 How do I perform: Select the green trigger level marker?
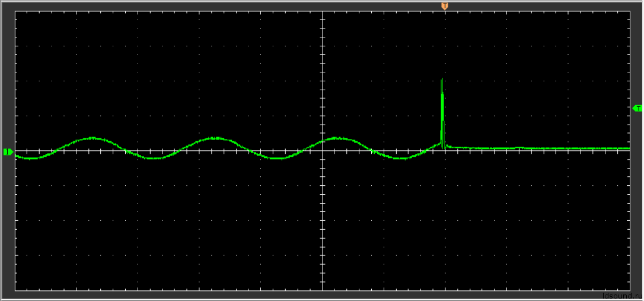click(x=637, y=108)
